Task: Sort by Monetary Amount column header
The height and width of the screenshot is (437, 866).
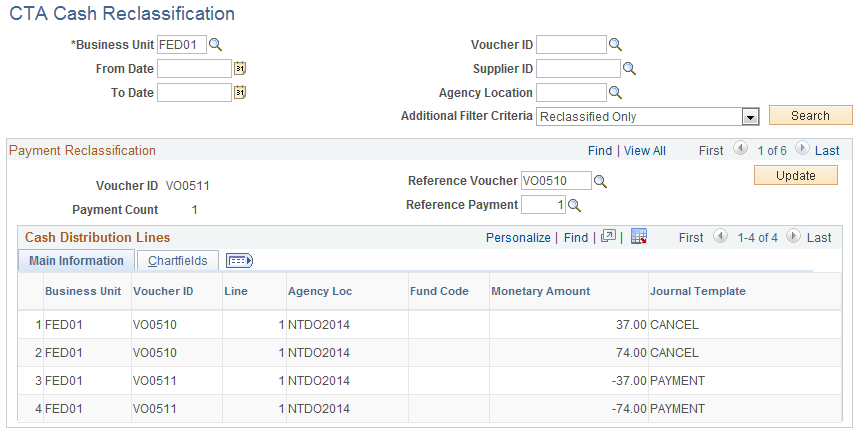Action: click(541, 291)
